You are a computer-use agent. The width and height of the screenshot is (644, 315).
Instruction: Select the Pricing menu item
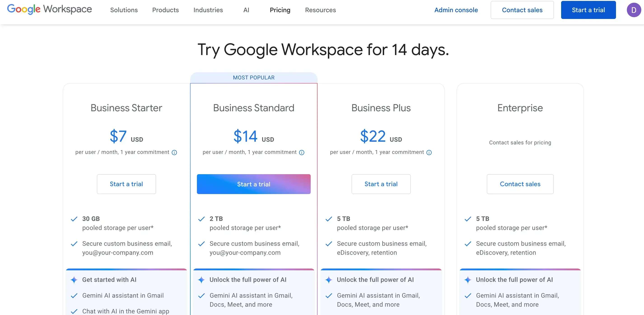280,10
